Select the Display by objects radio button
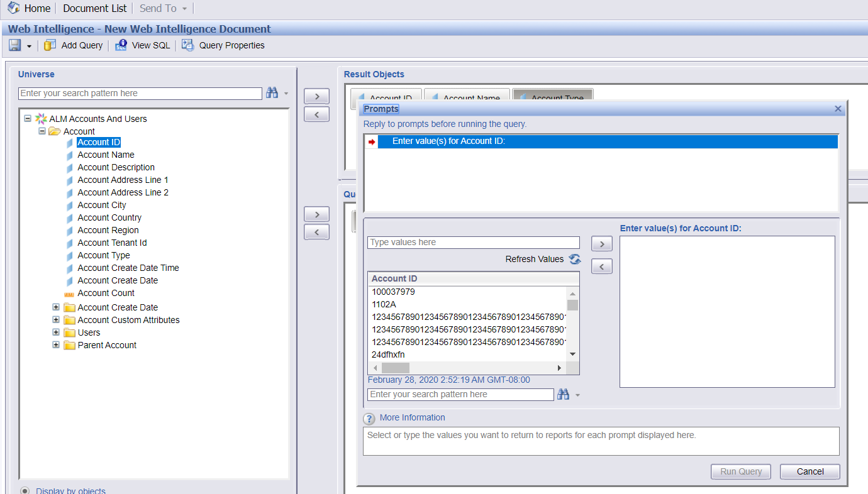 (25, 491)
